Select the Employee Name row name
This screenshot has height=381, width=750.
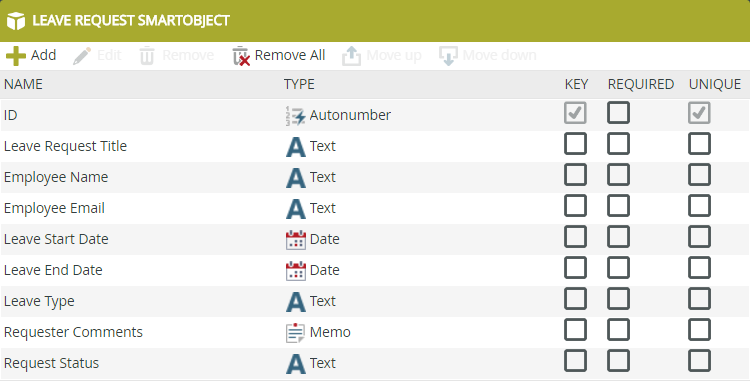[x=56, y=177]
